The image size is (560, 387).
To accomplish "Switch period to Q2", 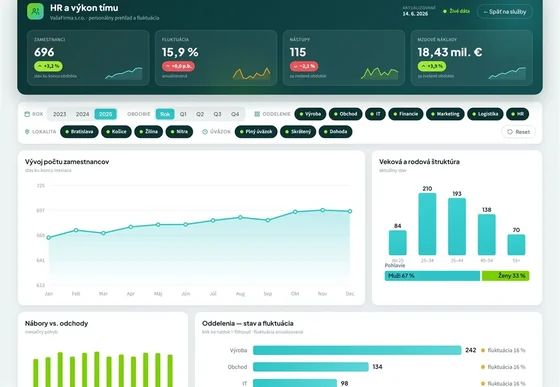I will coord(200,114).
